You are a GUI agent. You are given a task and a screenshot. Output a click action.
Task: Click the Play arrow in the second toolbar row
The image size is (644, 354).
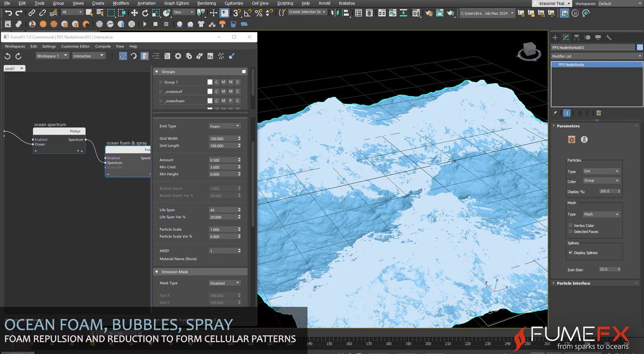(x=145, y=24)
